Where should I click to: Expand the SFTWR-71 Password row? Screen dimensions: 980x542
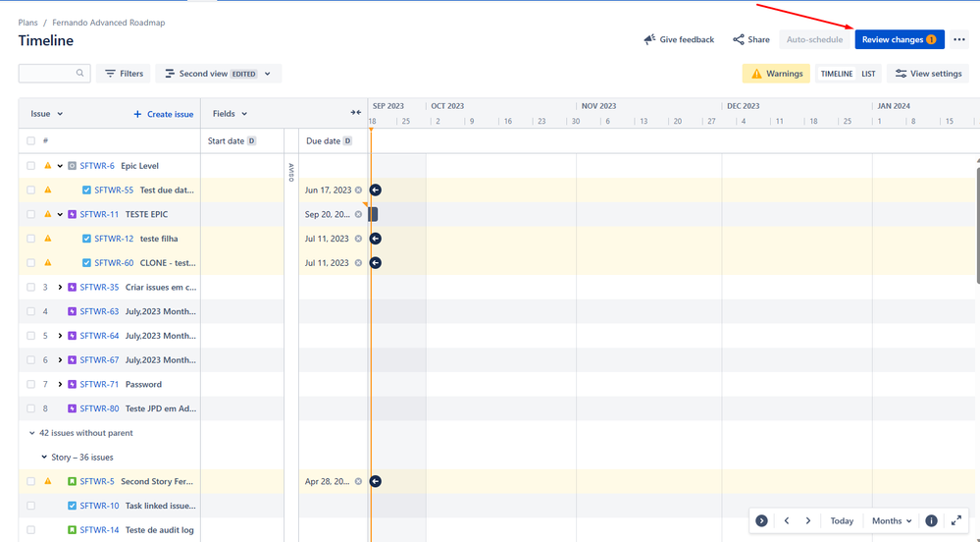point(60,384)
